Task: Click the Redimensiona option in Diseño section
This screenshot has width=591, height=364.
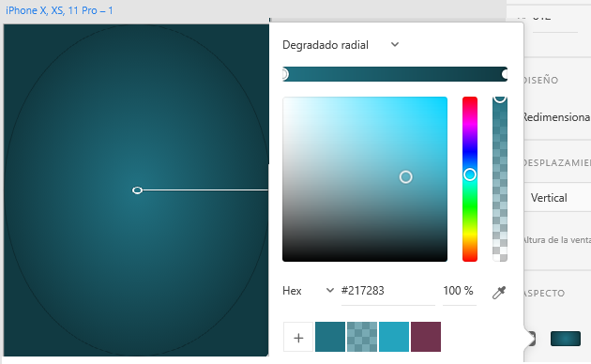Action: click(x=557, y=117)
